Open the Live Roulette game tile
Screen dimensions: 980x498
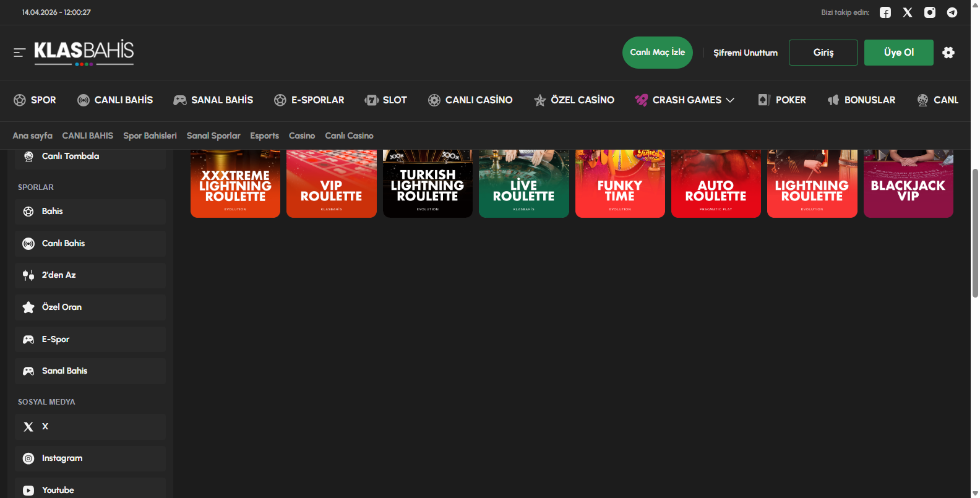(x=524, y=184)
